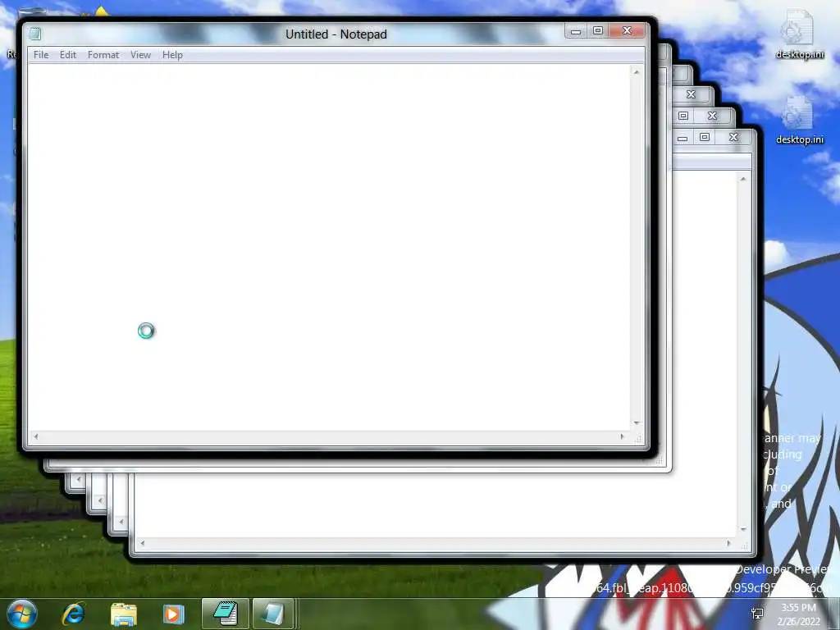
Task: Minimize the rearmost Notepad window
Action: (x=682, y=138)
